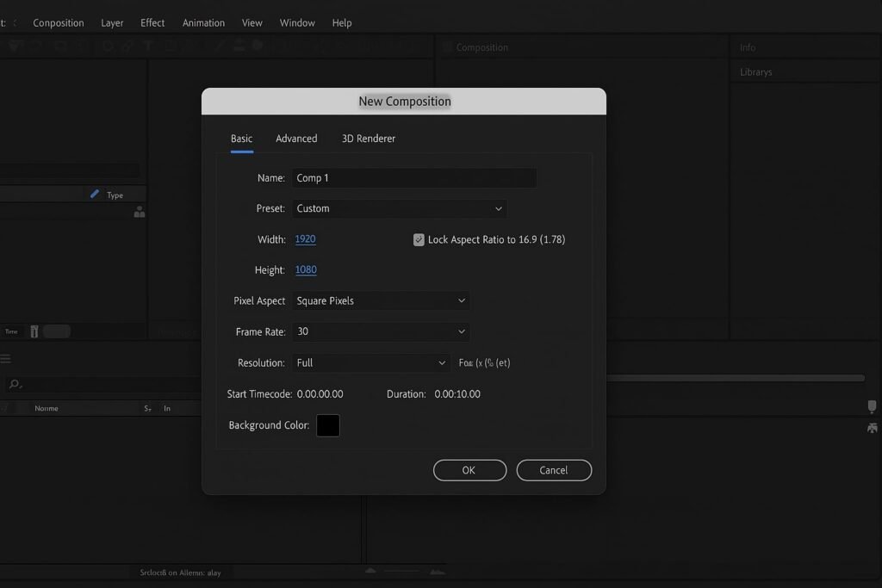This screenshot has width=882, height=588.
Task: Cancel the New Composition dialog
Action: point(554,470)
